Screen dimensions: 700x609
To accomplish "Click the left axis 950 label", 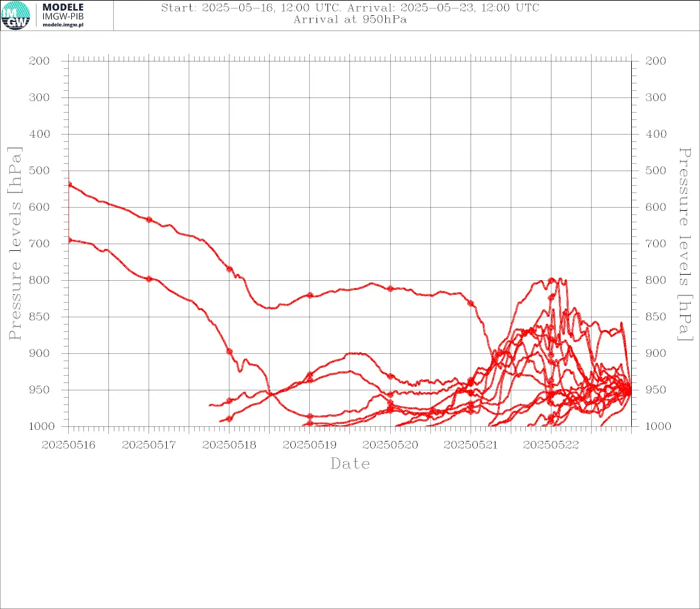I will [x=40, y=390].
